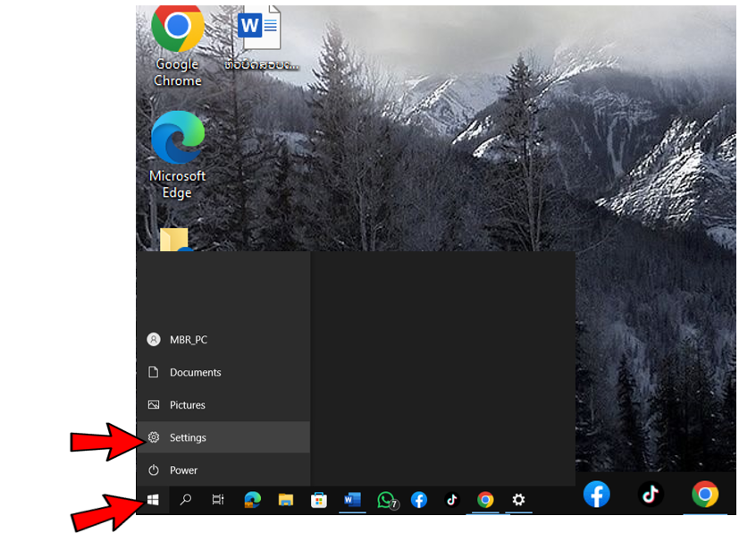Image resolution: width=756 pixels, height=533 pixels.
Task: Open Task View on the taskbar
Action: click(x=218, y=500)
